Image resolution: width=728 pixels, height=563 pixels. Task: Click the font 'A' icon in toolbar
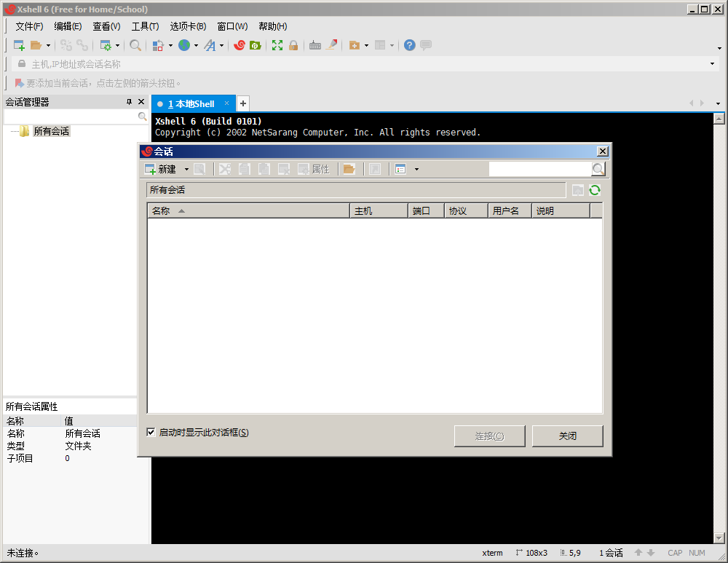210,45
